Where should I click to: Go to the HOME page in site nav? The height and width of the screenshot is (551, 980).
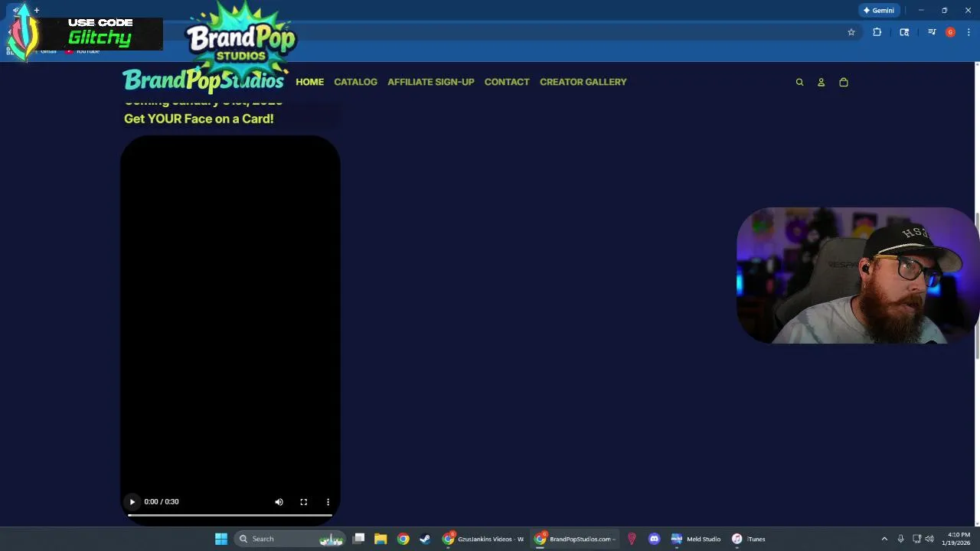(310, 82)
